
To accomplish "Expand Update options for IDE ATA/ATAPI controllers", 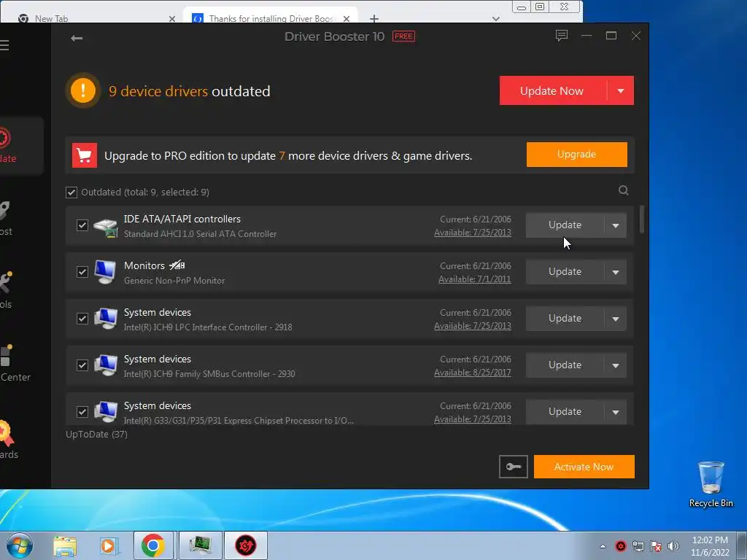I will pyautogui.click(x=616, y=225).
